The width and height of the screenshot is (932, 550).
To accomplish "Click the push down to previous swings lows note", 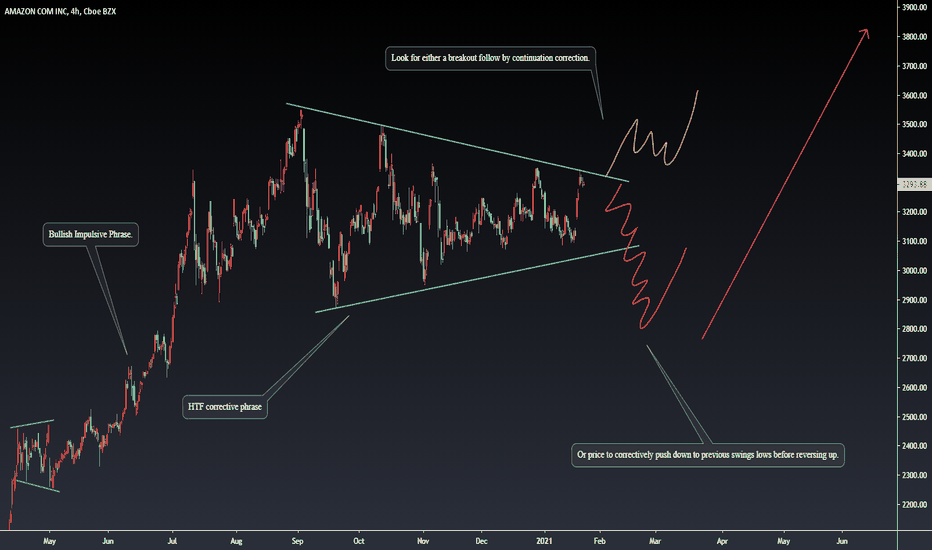I will click(x=708, y=455).
